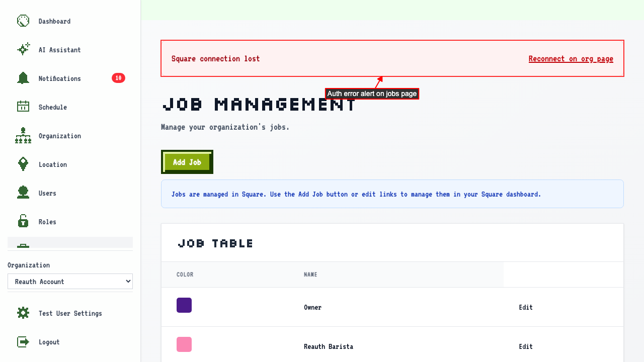Open the Dashboard menu item

click(70, 21)
